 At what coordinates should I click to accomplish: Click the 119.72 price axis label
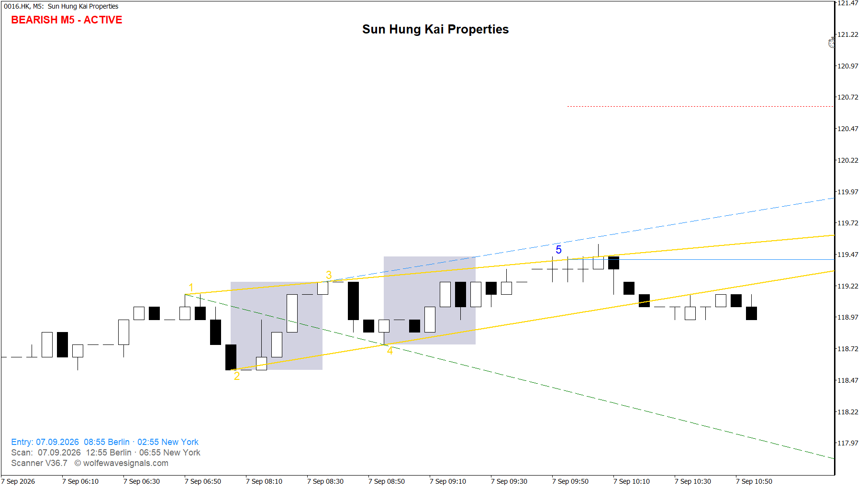(x=848, y=223)
